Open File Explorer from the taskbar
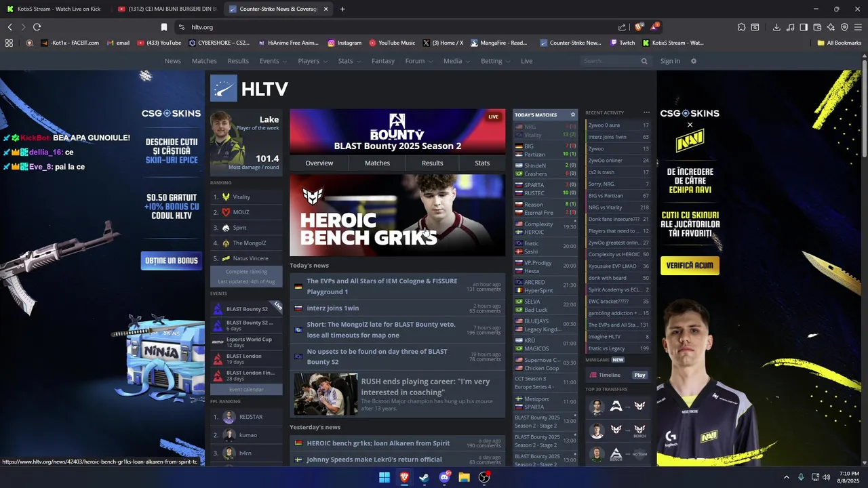Screen dimensions: 868x488 click(x=464, y=477)
